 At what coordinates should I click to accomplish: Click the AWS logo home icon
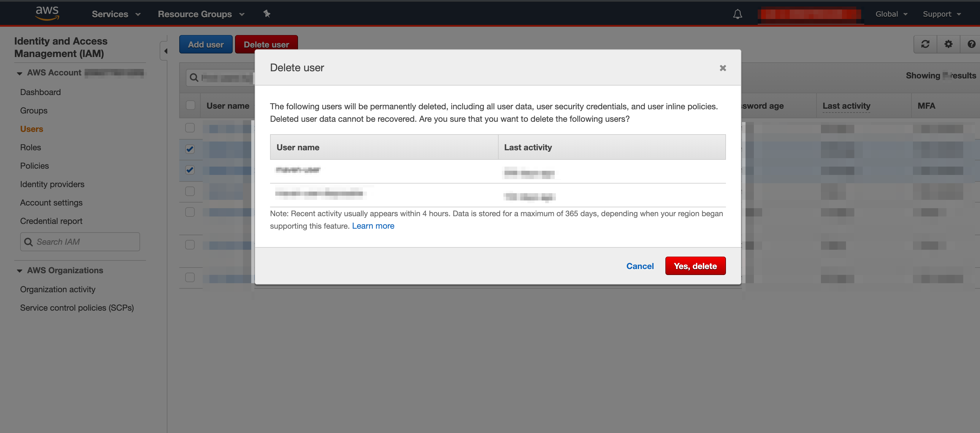[47, 13]
